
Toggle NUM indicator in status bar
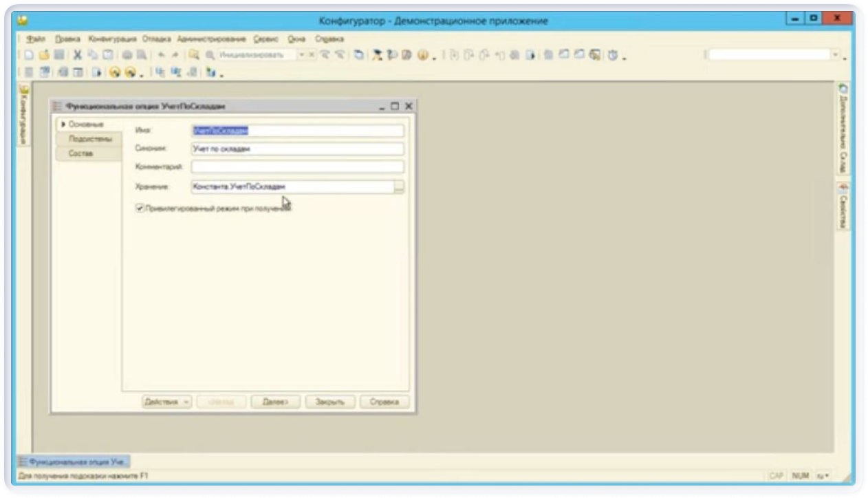800,475
